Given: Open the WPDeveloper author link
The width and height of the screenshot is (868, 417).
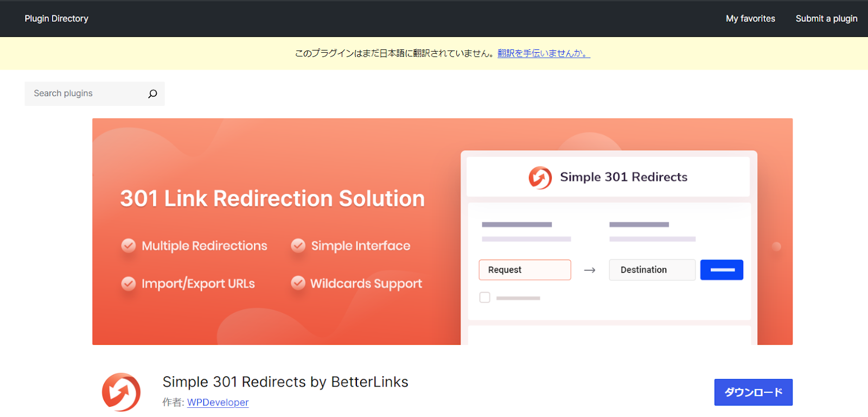Looking at the screenshot, I should tap(218, 402).
